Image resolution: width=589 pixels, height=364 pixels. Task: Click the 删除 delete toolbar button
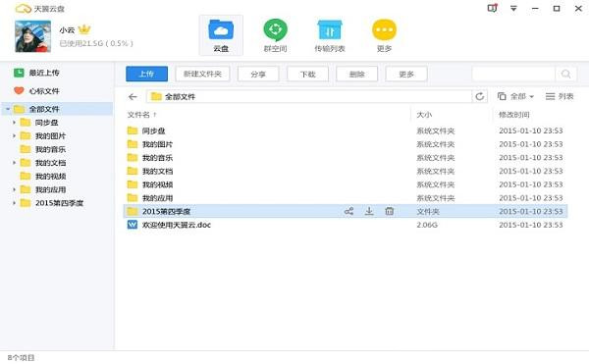pos(357,74)
